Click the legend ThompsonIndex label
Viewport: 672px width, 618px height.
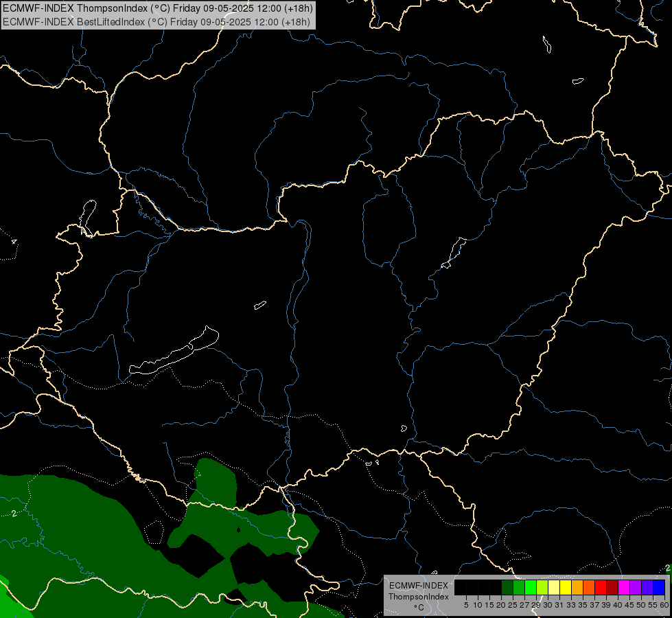click(x=419, y=597)
